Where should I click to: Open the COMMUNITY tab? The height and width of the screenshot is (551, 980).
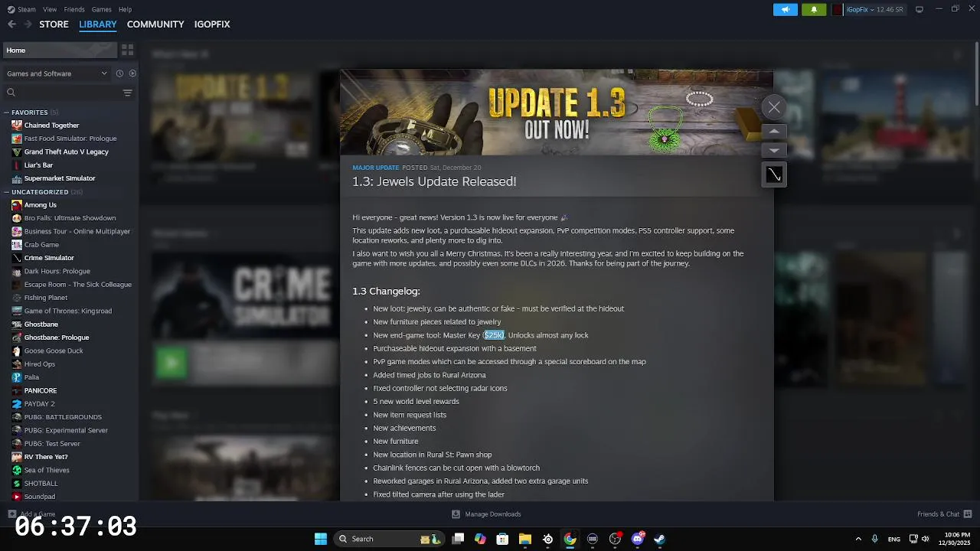[x=155, y=24]
